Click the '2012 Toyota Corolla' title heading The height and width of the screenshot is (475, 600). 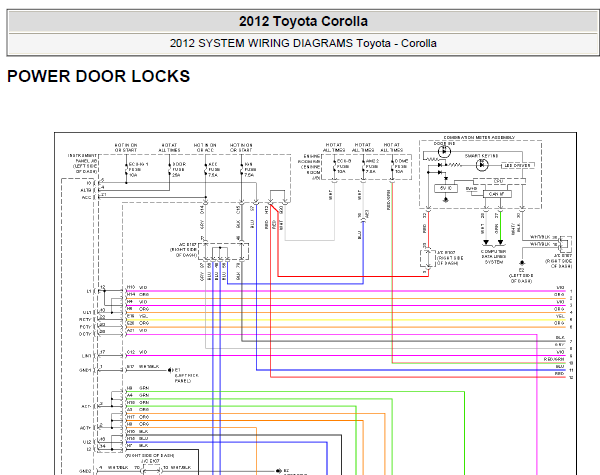click(303, 21)
